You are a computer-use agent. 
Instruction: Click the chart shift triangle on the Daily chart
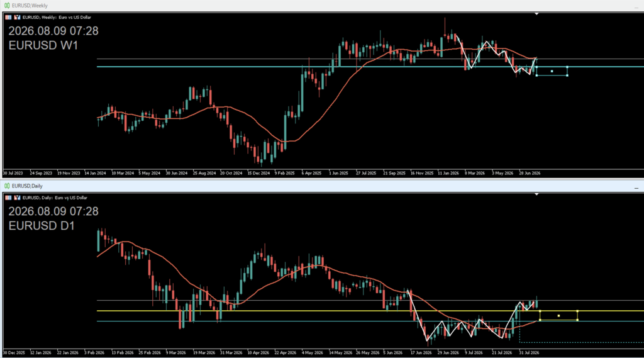tap(536, 194)
